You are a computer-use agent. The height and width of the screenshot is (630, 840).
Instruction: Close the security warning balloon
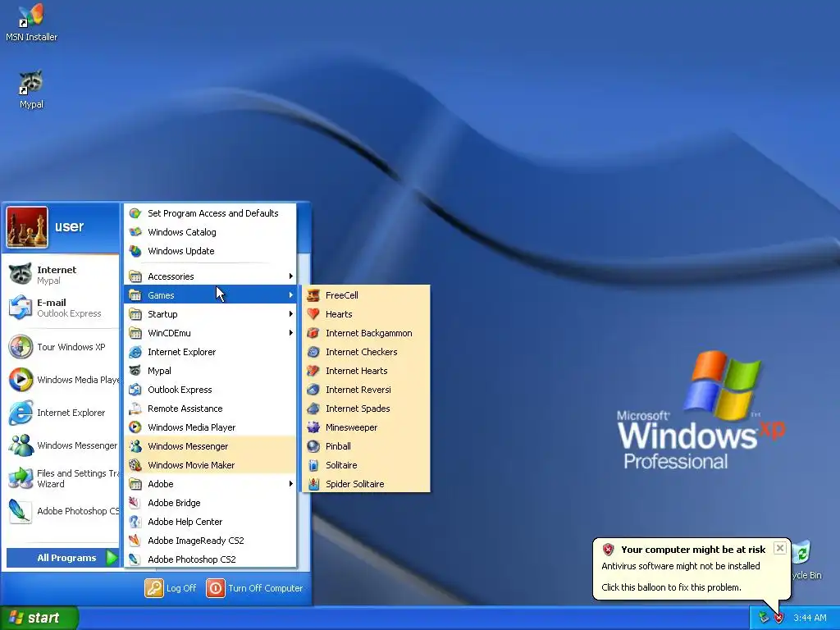tap(780, 548)
